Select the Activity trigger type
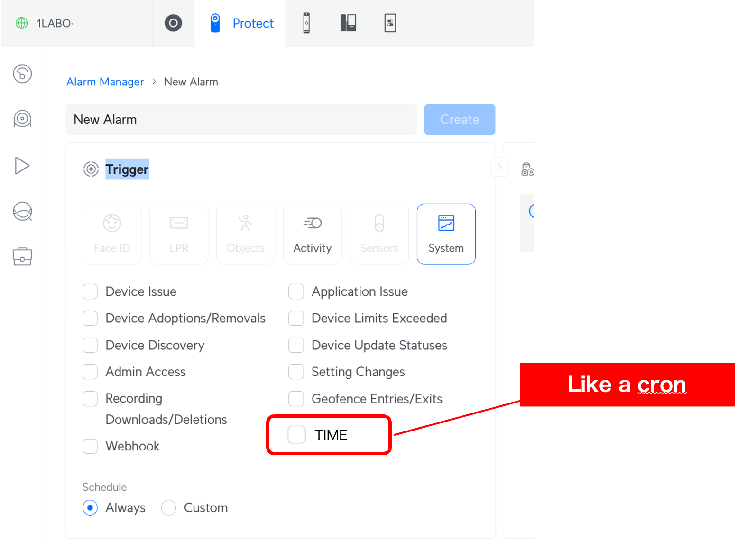Viewport: 756px width, 544px height. [x=312, y=234]
